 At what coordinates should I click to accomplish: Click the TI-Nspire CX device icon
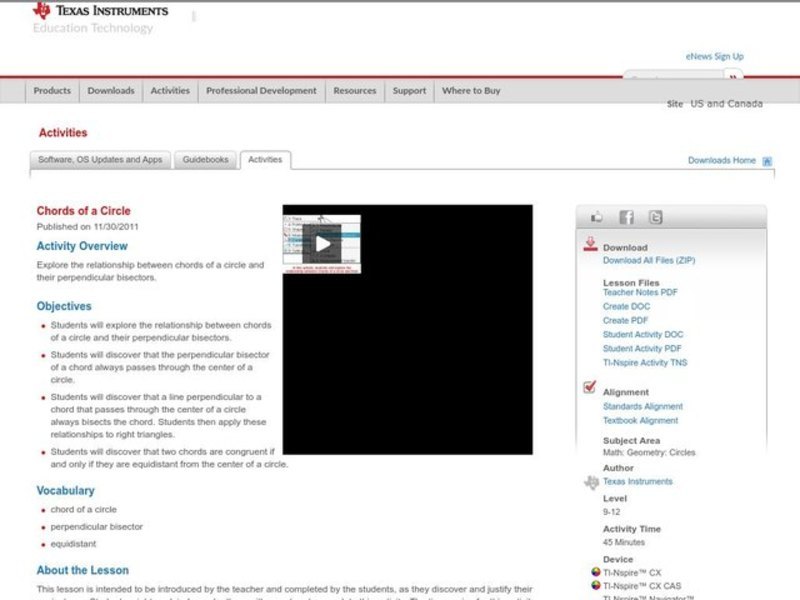596,573
